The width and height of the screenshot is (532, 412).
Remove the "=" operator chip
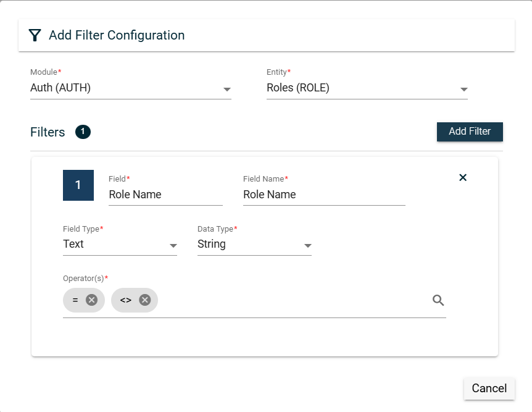coord(91,300)
